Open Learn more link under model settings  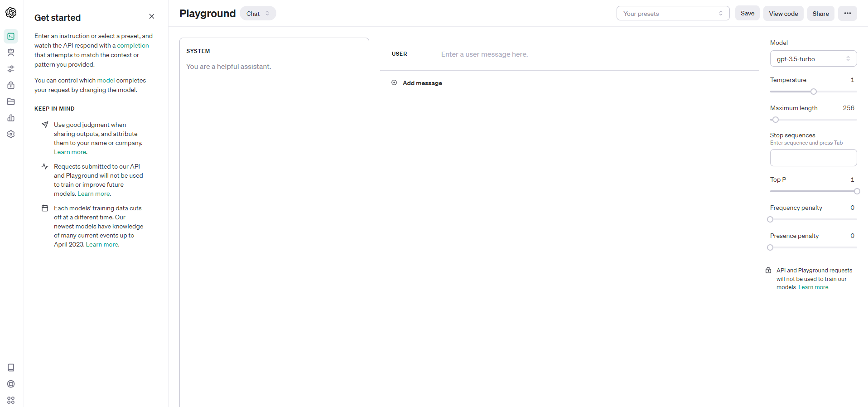click(813, 287)
